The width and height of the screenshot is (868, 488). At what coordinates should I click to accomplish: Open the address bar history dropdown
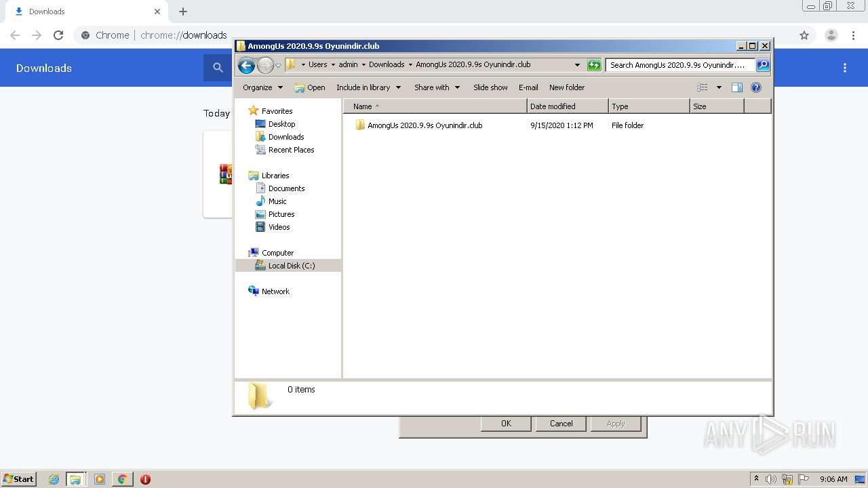point(577,65)
